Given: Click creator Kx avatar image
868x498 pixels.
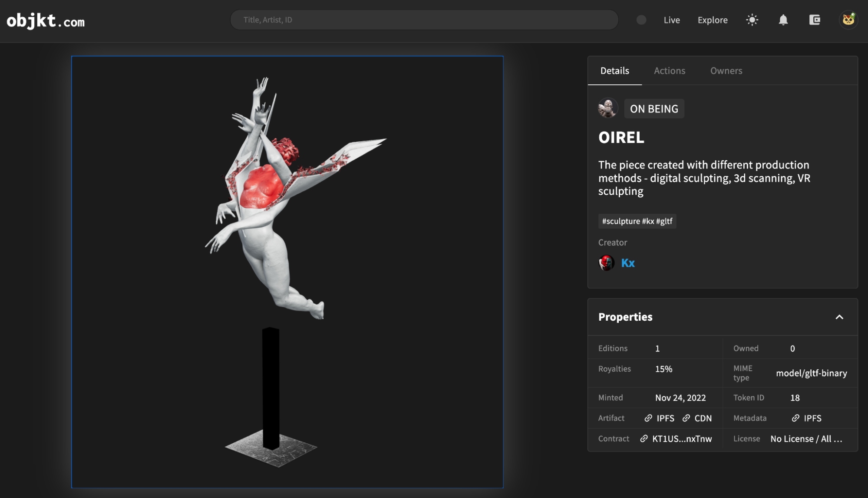Looking at the screenshot, I should [607, 263].
